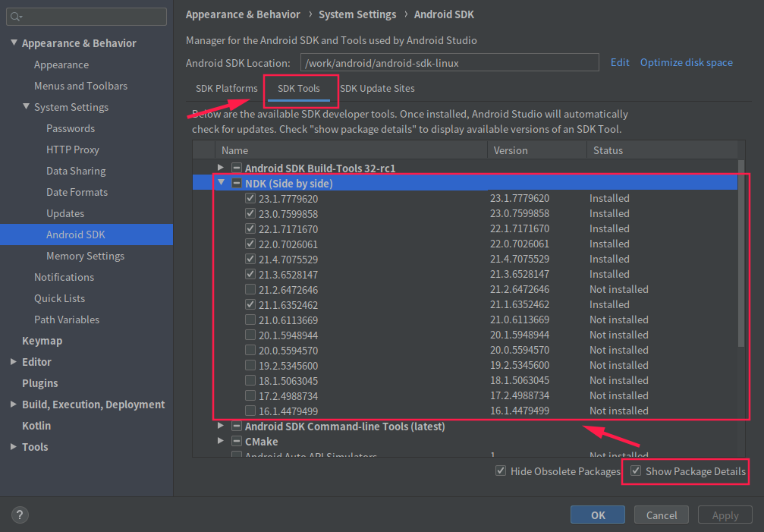The height and width of the screenshot is (532, 764).
Task: Select the 17.2.4988734 NDK row text
Action: pos(288,396)
